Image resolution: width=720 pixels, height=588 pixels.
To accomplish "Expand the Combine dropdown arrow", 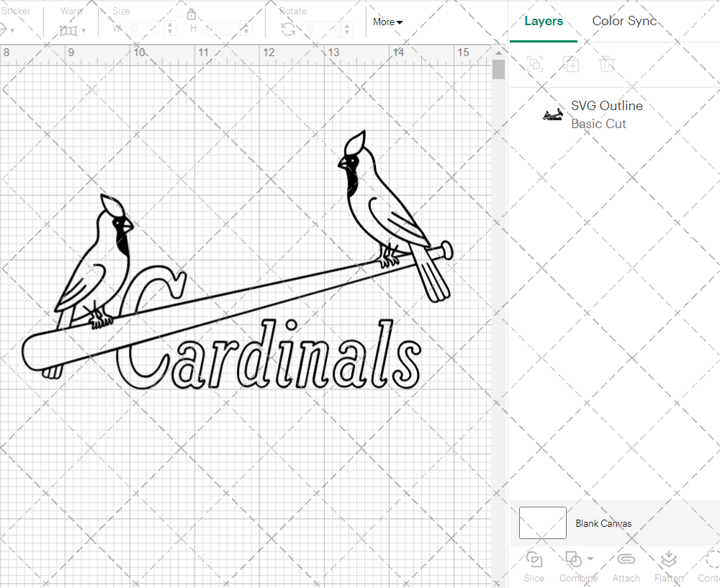I will pyautogui.click(x=590, y=558).
